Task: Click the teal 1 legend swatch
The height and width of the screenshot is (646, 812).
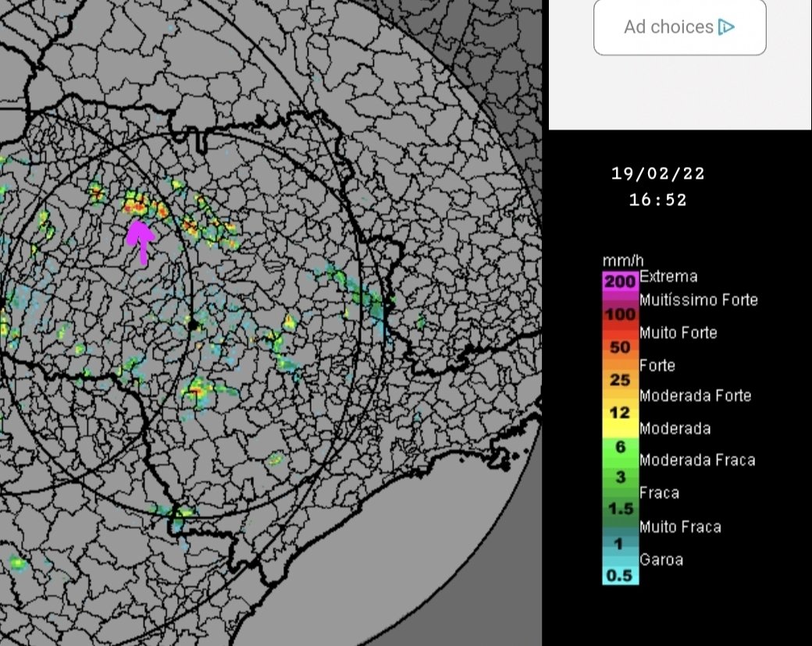Action: pyautogui.click(x=620, y=544)
